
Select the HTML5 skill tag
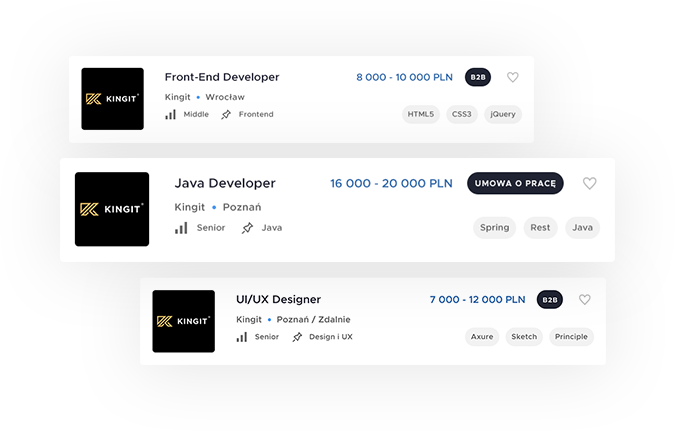421,114
